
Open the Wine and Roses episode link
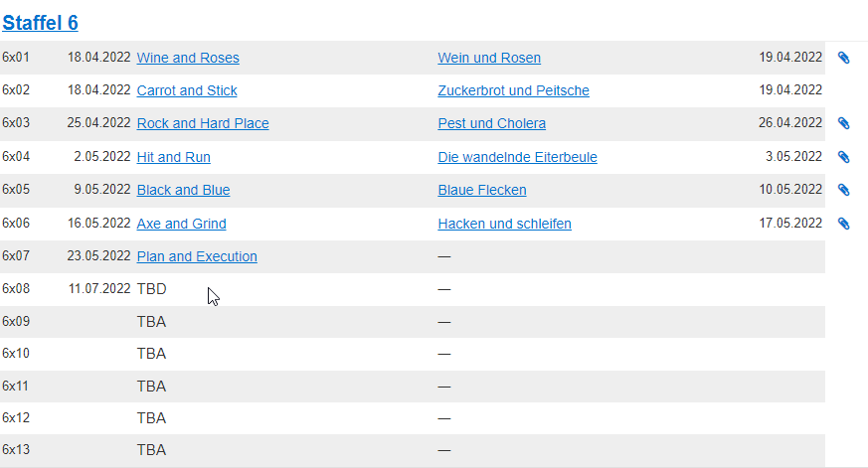click(188, 58)
